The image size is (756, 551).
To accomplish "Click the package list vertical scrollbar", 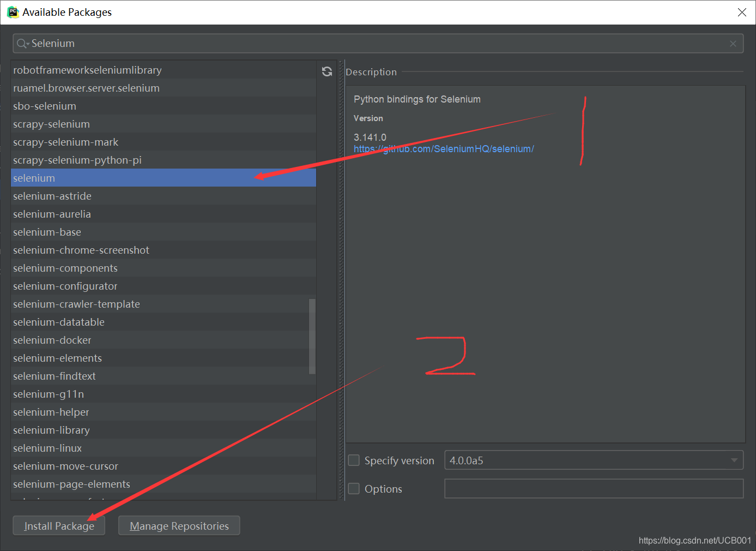I will (312, 336).
